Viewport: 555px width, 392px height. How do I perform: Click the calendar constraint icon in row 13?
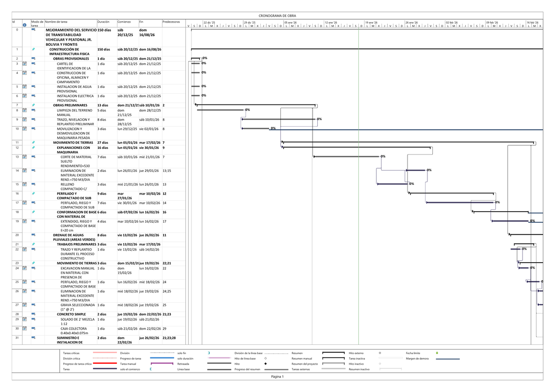coord(25,157)
